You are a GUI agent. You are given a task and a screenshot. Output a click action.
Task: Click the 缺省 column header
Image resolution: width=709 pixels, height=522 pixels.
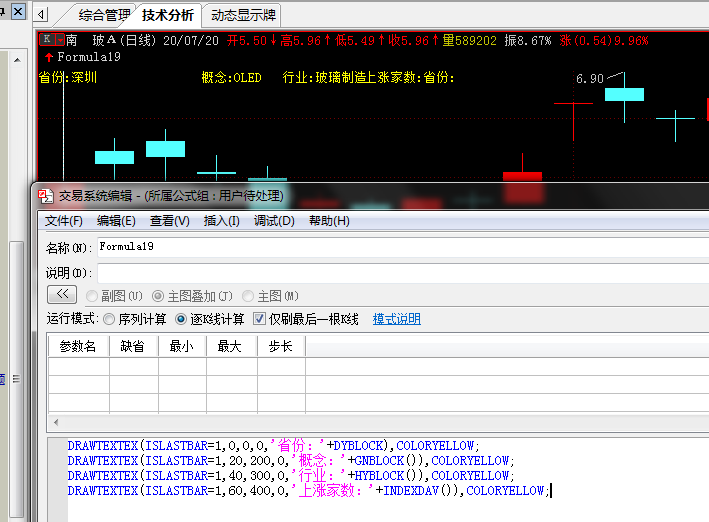tap(133, 346)
